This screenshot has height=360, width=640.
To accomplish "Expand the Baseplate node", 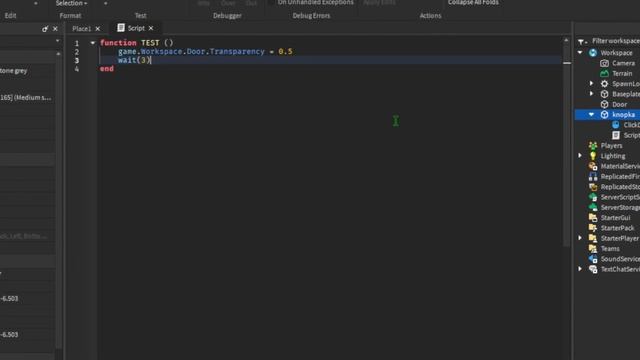I will 591,93.
